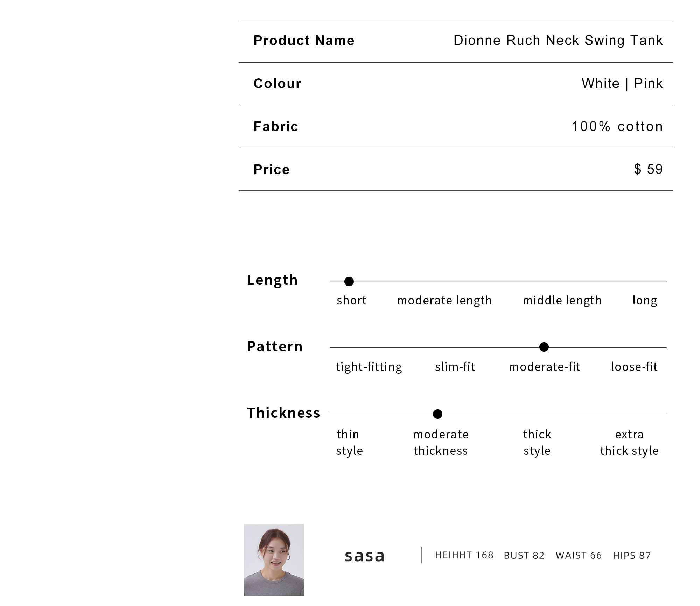Screen dimensions: 700x606
Task: Select the 'Product Name' label
Action: [304, 41]
